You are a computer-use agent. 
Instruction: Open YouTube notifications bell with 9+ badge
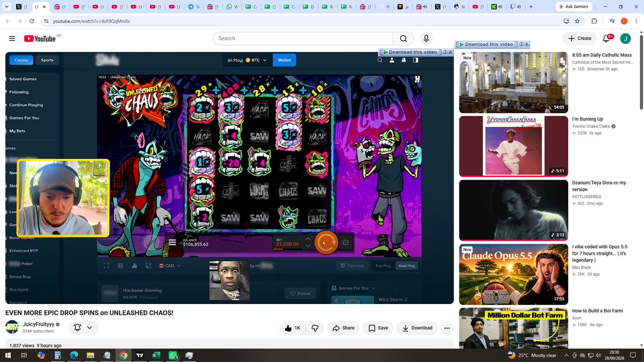coord(607,38)
